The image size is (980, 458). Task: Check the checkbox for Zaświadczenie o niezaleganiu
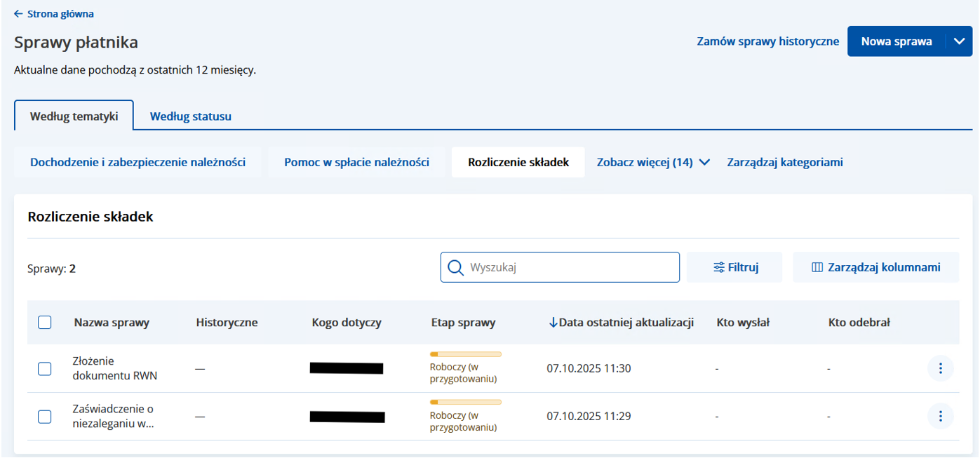[x=44, y=416]
